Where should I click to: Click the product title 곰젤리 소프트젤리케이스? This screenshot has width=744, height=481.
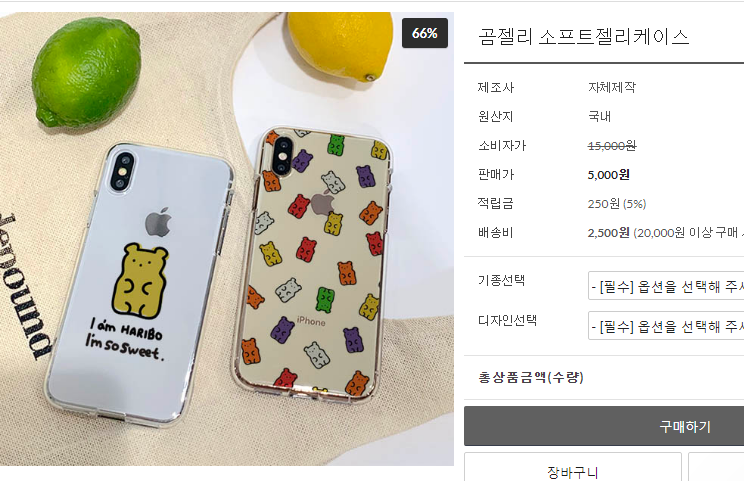coord(583,37)
